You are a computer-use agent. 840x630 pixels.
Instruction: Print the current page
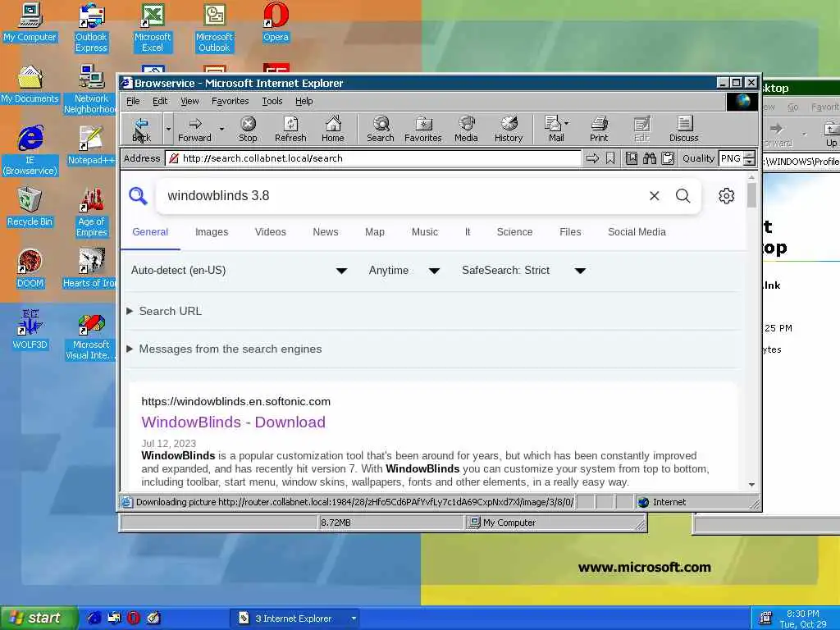point(599,129)
